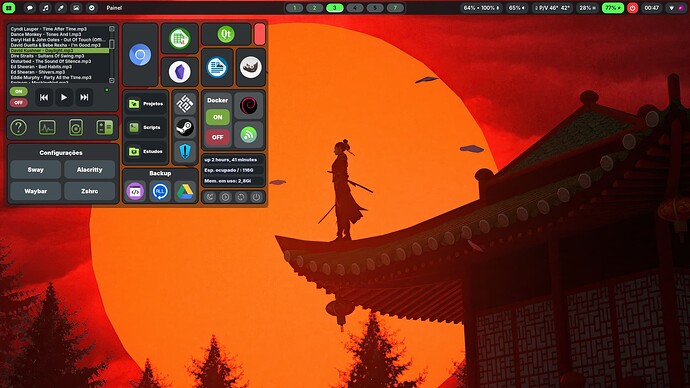Image resolution: width=690 pixels, height=388 pixels.
Task: Launch the spreadsheet app icon
Action: pyautogui.click(x=180, y=39)
